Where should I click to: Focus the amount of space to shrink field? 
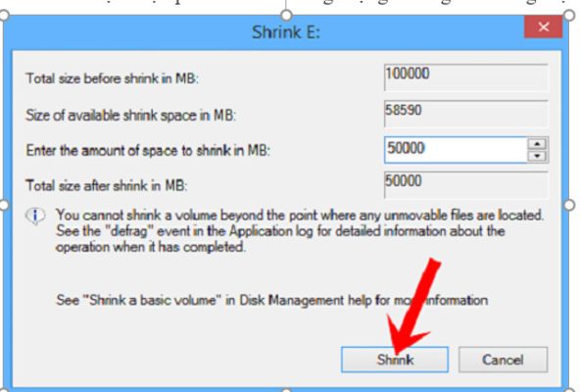pos(456,150)
